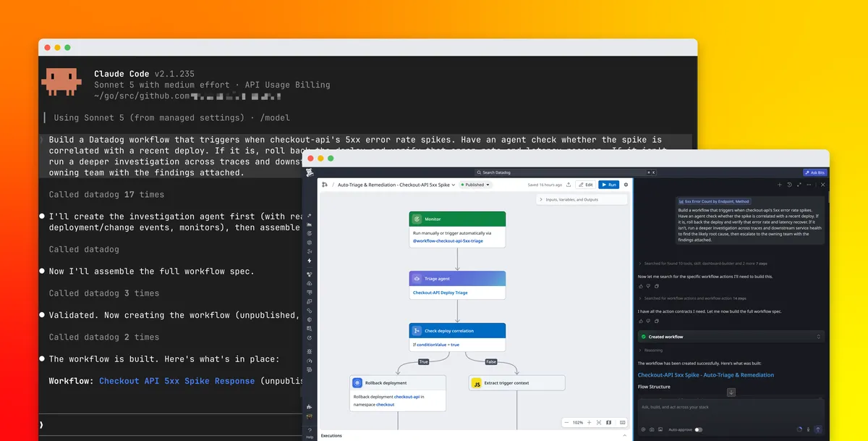Open the workflow title dropdown chevron
Viewport: 868px width, 441px height.
click(454, 185)
